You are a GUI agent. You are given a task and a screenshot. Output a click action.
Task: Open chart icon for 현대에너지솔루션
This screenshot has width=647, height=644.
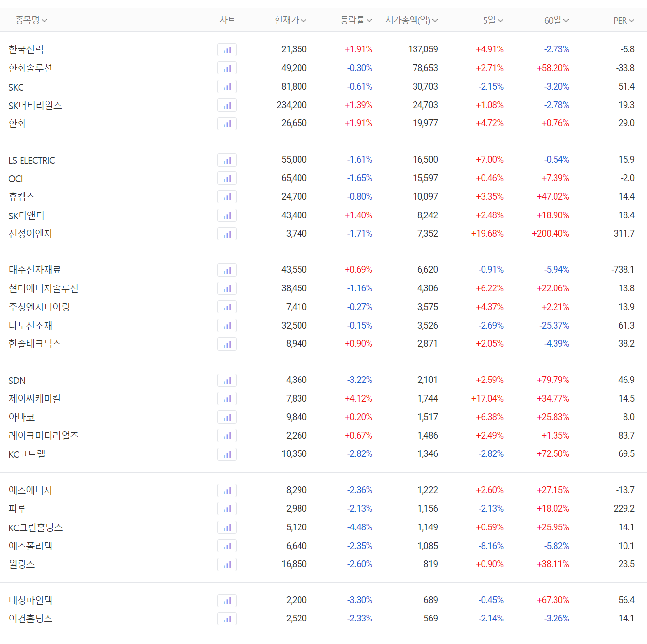point(227,288)
